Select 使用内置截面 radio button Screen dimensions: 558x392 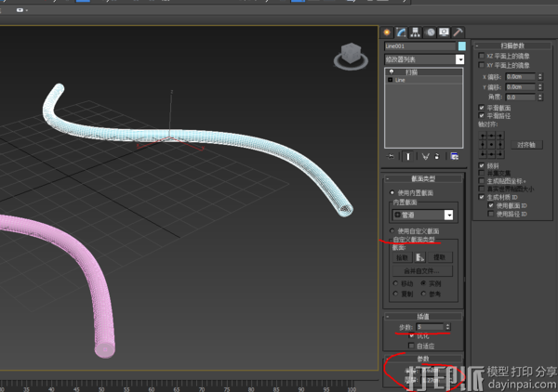(392, 192)
